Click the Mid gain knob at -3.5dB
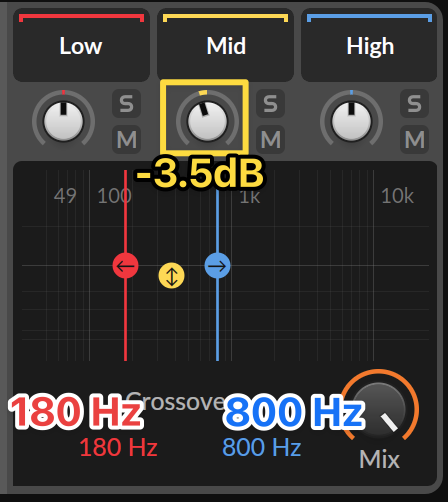The height and width of the screenshot is (502, 448). 207,120
